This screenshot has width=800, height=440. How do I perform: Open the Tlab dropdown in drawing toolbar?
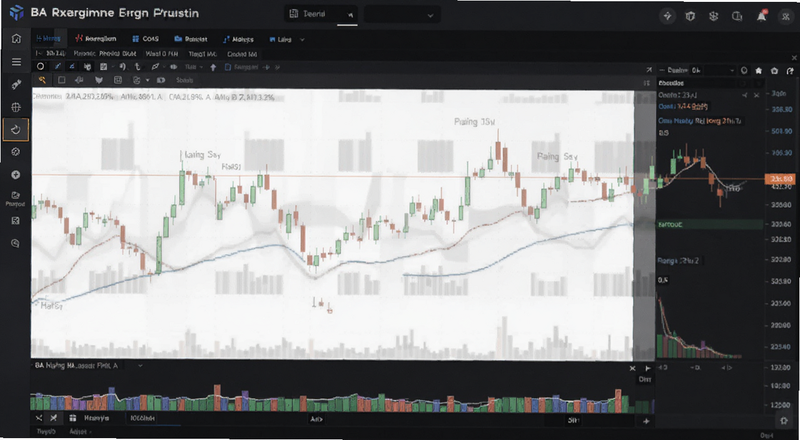click(193, 67)
